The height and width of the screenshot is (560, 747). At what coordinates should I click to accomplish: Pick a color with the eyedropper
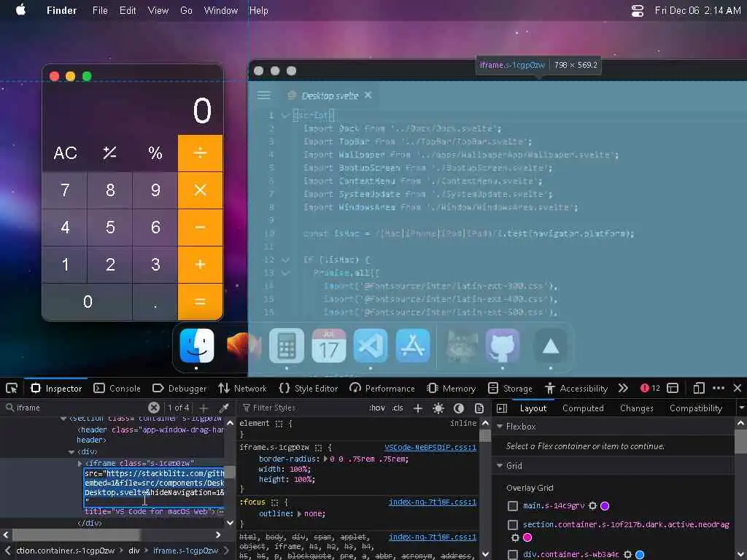224,408
